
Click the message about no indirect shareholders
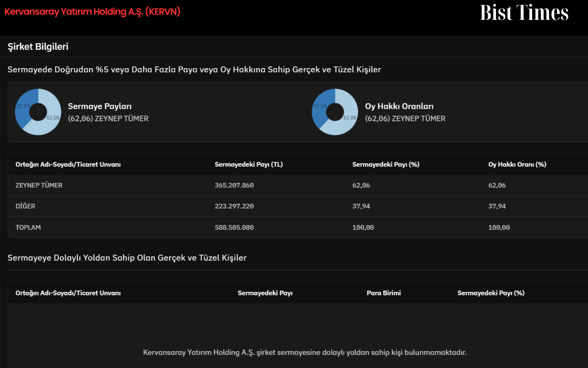click(x=305, y=353)
